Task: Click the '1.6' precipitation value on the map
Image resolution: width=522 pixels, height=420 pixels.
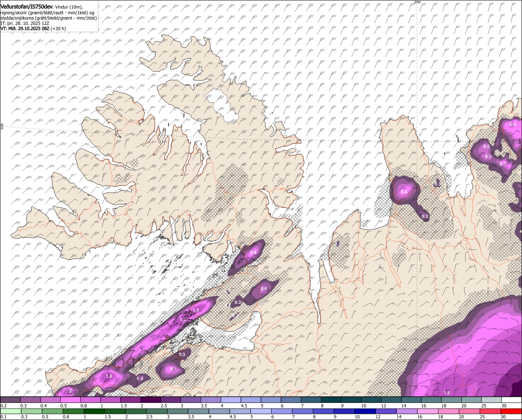Action: (109, 376)
